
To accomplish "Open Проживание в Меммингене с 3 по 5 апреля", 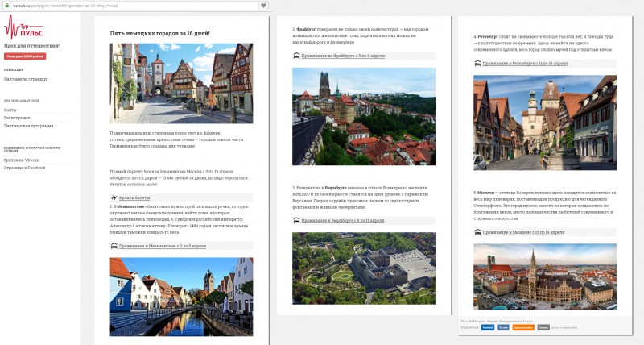I will 163,246.
